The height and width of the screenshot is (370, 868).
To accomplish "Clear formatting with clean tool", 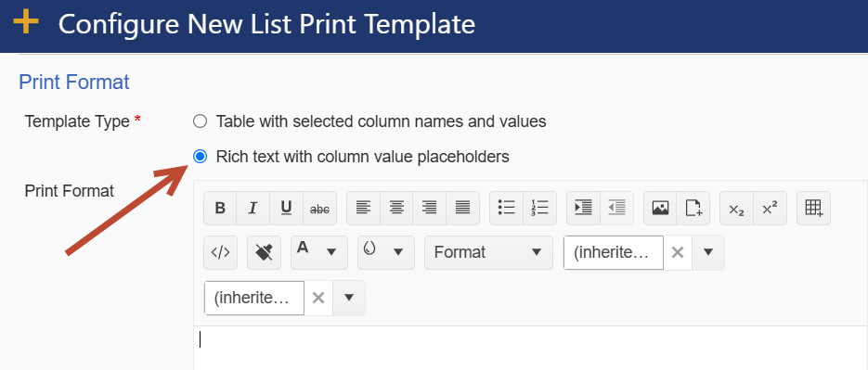I will point(264,253).
